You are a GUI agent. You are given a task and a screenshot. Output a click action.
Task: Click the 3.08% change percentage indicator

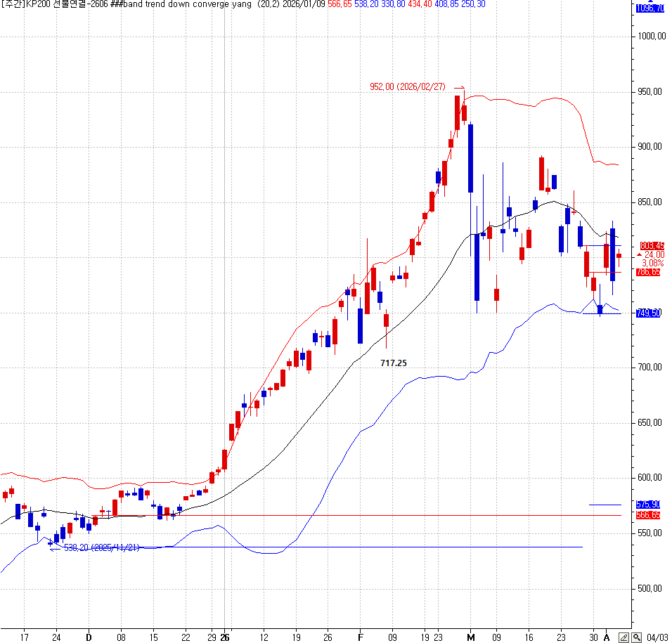[x=653, y=263]
